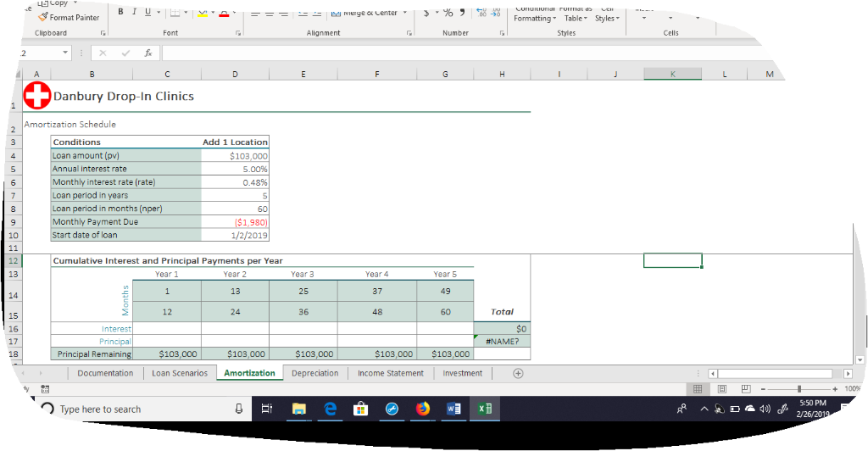Open the Clipboard dialog launcher
868x451 pixels.
click(x=103, y=33)
